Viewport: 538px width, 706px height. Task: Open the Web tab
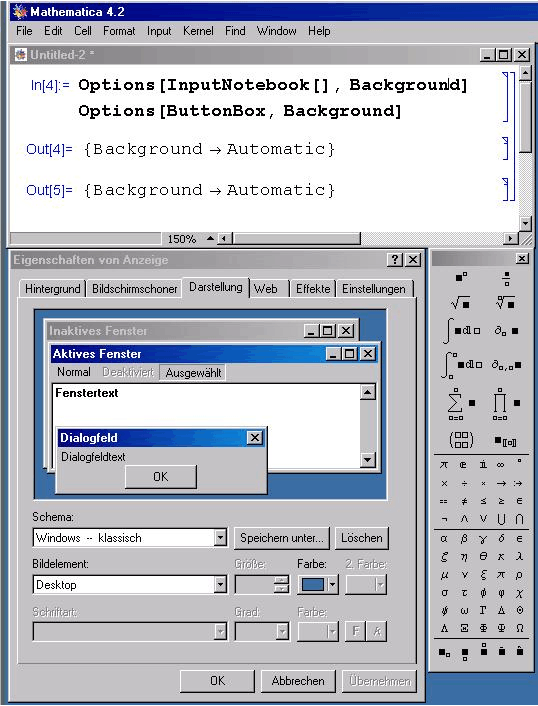(266, 289)
